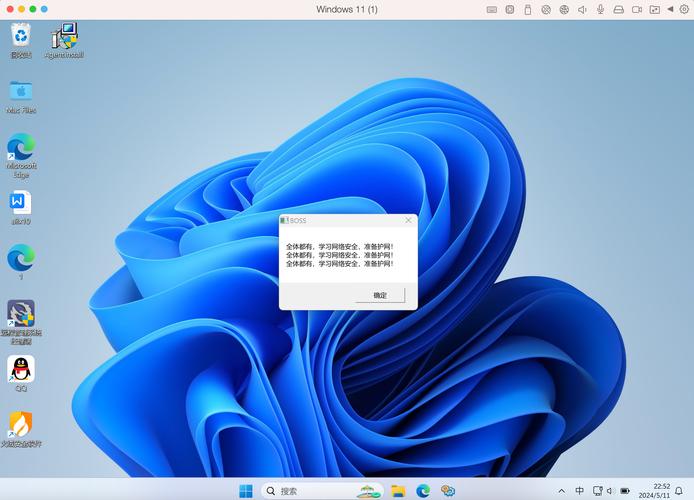Viewport: 694px width, 500px height.
Task: Click the blue fourth window button on the title bar
Action: click(x=44, y=9)
